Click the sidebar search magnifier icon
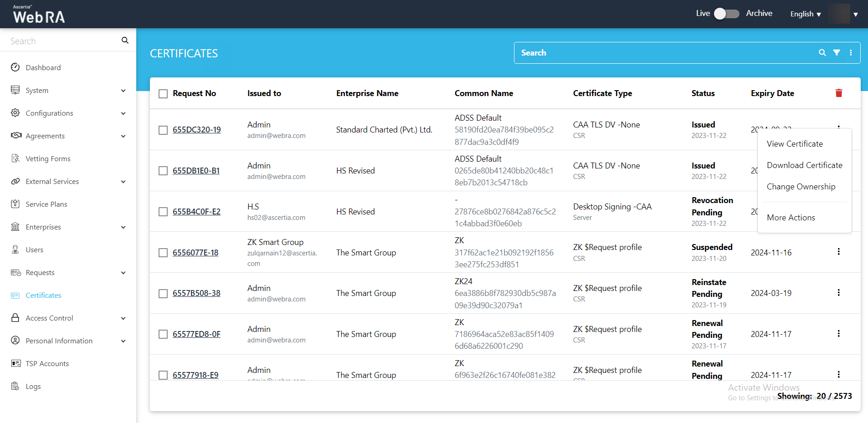This screenshot has height=423, width=868. pos(125,41)
